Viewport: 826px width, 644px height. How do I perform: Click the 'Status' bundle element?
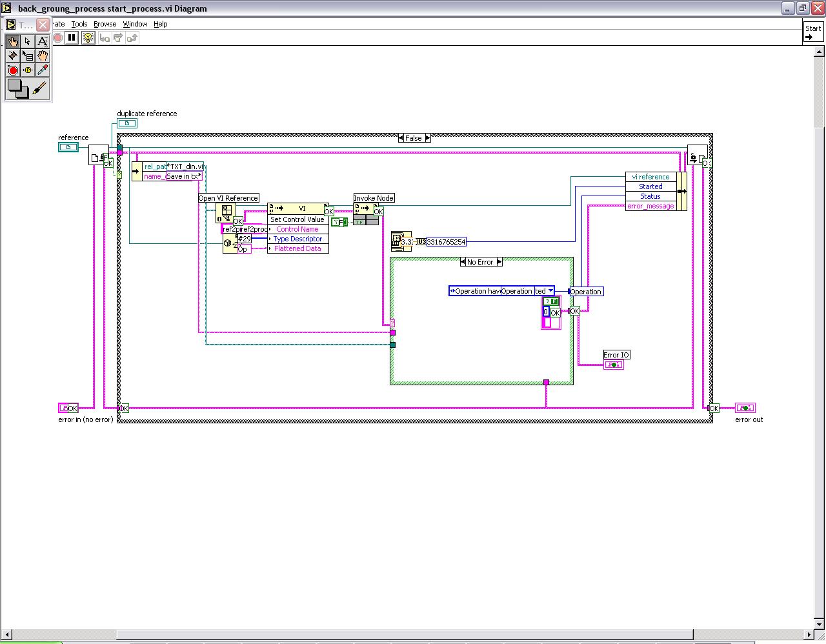coord(651,196)
